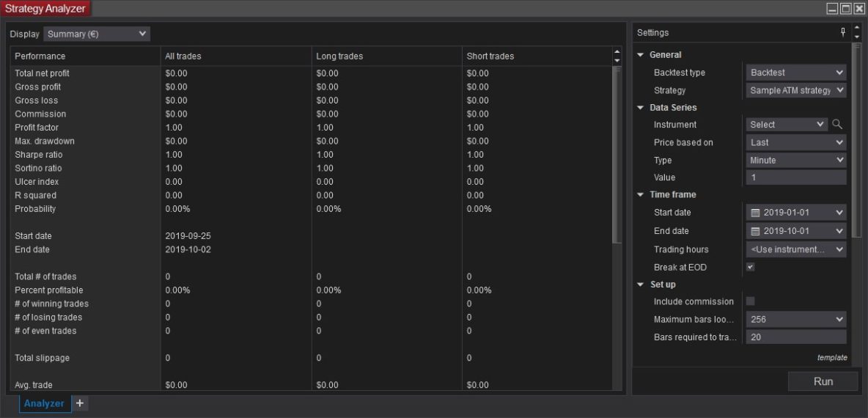Select the Sortino ratio row label
The height and width of the screenshot is (418, 868).
click(x=38, y=169)
